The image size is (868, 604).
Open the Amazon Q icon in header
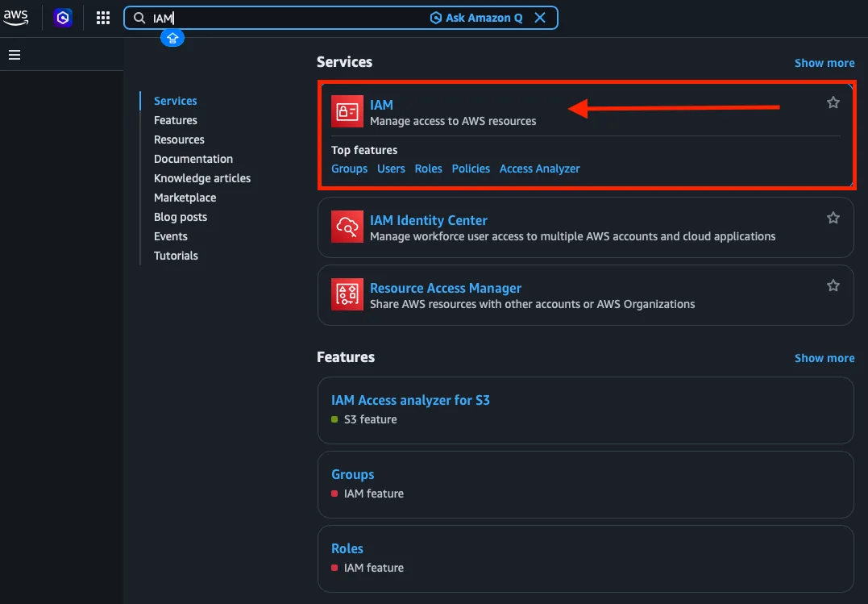(x=63, y=18)
